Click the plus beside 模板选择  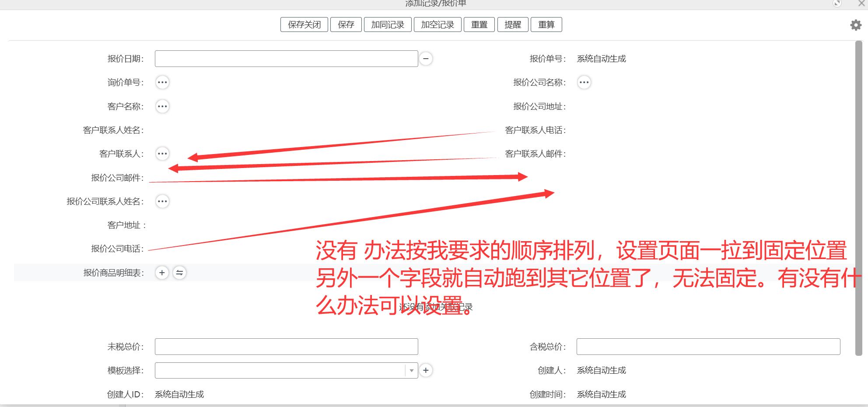(x=426, y=370)
